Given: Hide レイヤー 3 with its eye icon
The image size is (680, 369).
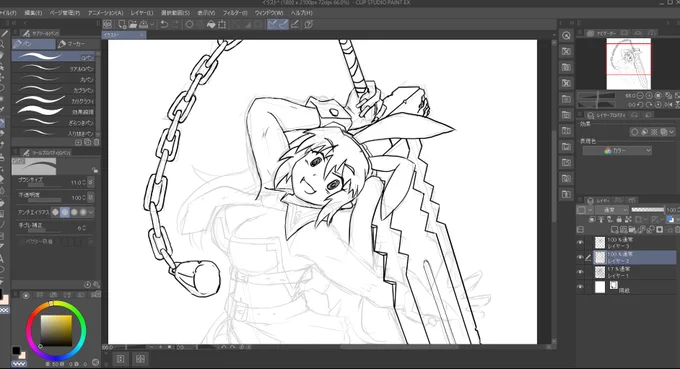Looking at the screenshot, I should (x=580, y=243).
